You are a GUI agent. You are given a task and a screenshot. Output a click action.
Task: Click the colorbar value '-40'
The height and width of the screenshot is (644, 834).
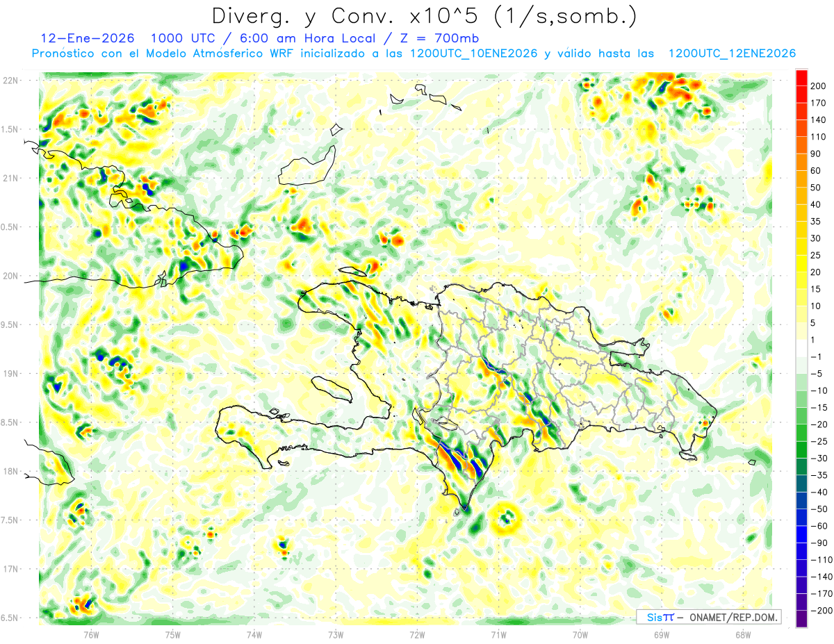(819, 493)
